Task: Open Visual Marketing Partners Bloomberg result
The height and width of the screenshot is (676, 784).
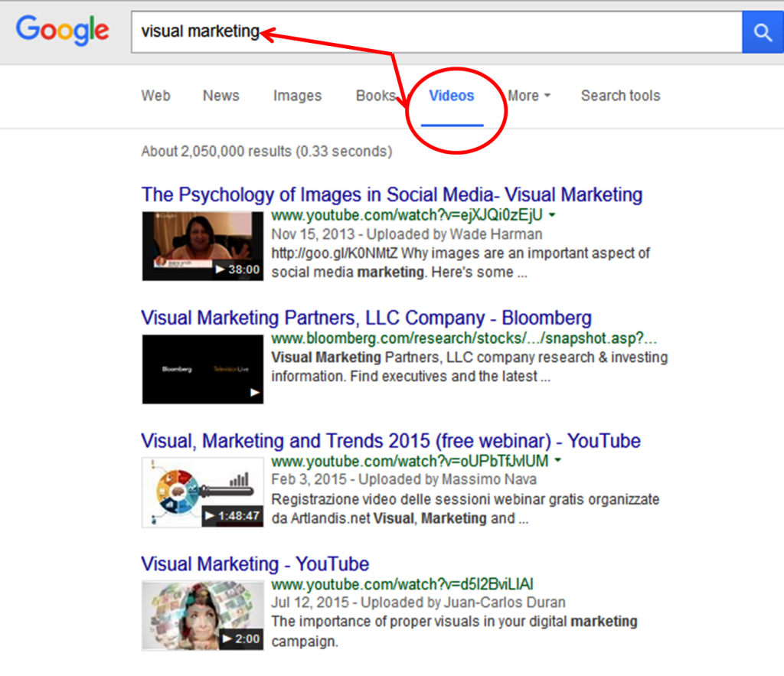Action: [x=367, y=318]
